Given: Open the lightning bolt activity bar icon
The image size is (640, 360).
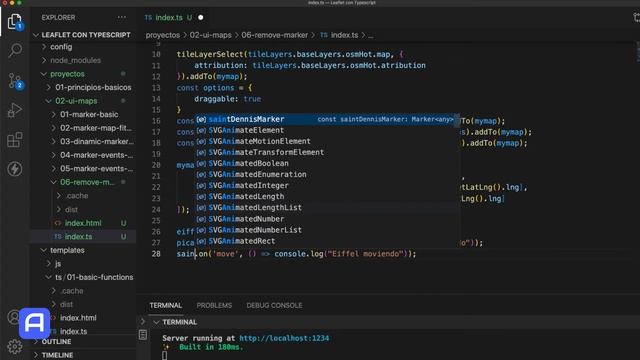Looking at the screenshot, I should [15, 169].
